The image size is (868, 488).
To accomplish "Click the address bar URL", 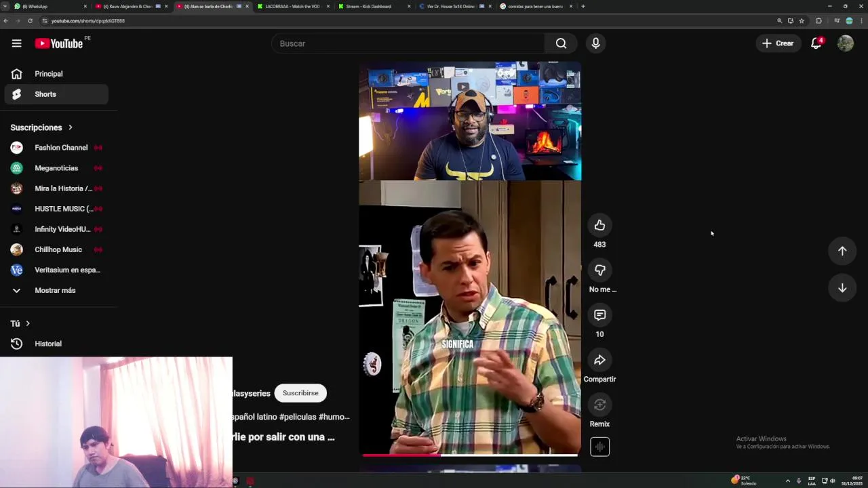I will [x=88, y=21].
